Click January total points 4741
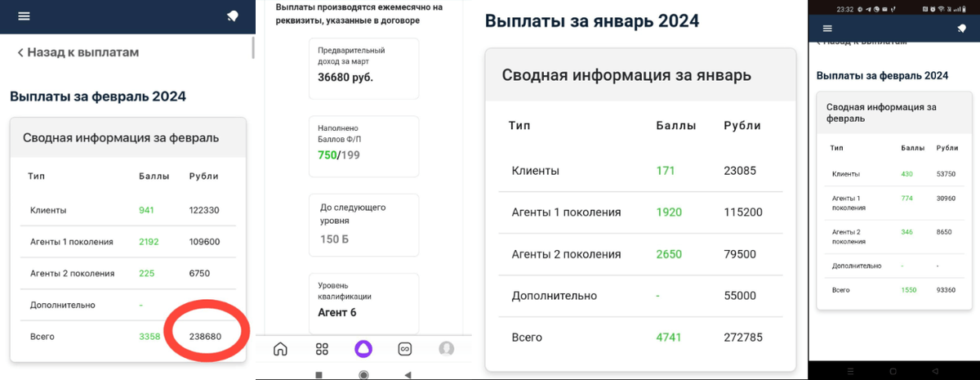980x380 pixels. [669, 338]
